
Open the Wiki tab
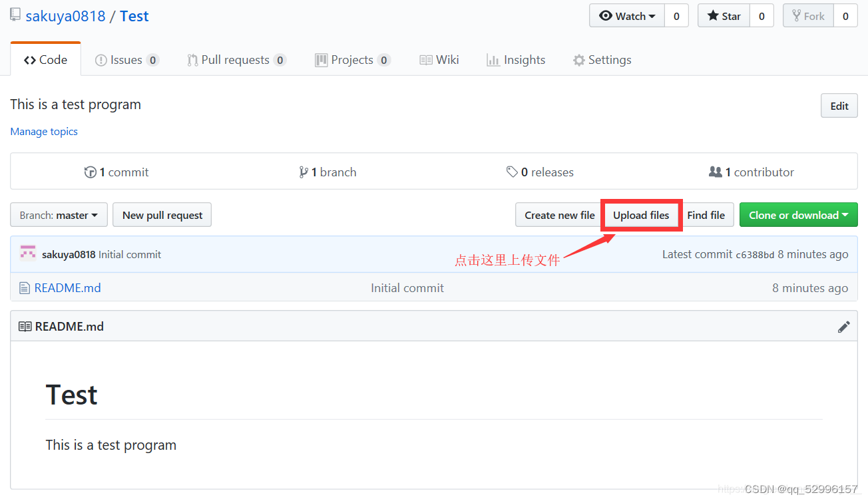click(439, 60)
